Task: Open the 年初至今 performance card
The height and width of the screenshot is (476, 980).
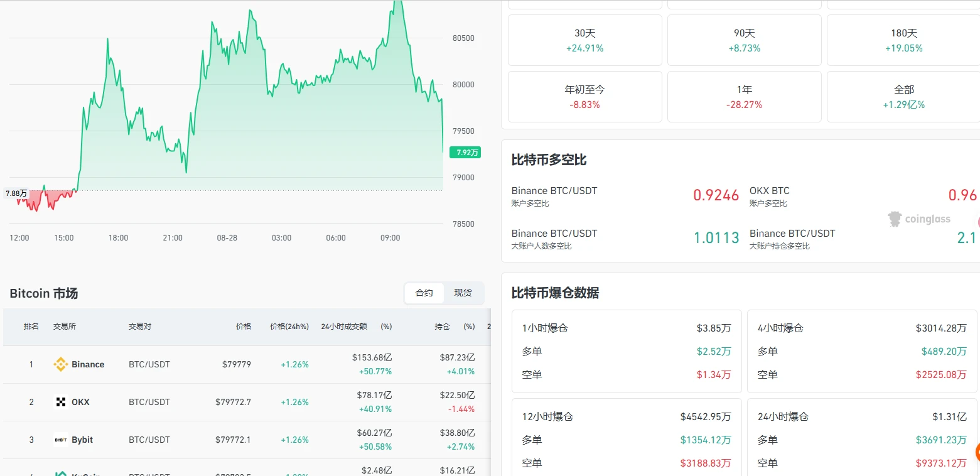Action: pos(585,97)
